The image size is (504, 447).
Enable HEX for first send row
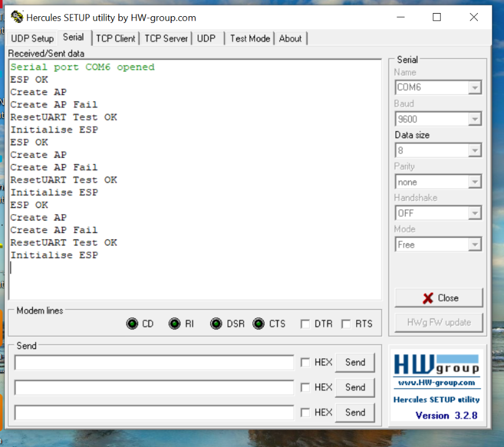pos(305,363)
